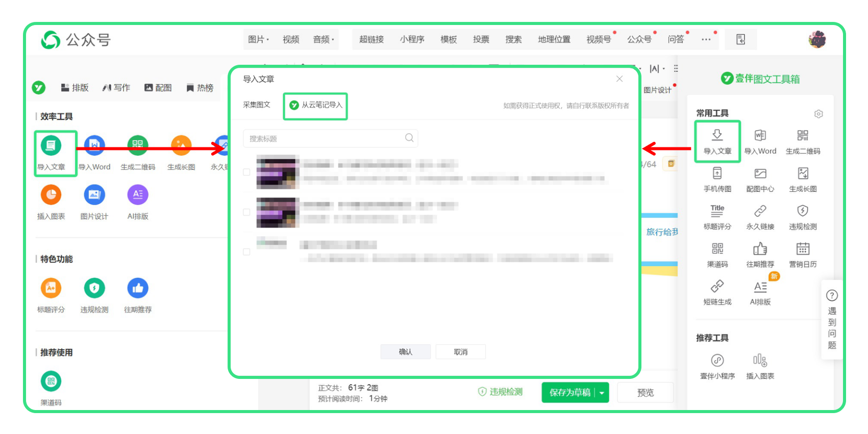This screenshot has width=868, height=434.
Task: Select the AI排版 purple icon on left
Action: (x=138, y=195)
